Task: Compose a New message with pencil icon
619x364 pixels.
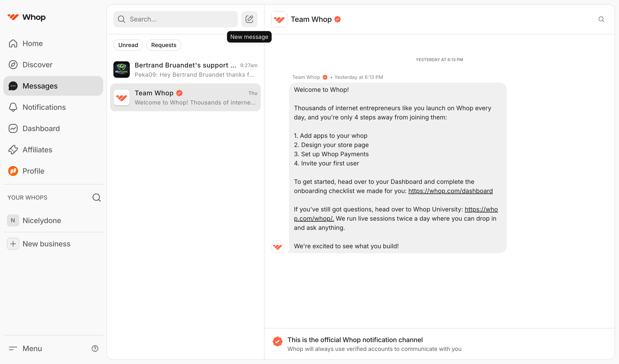Action: 249,19
